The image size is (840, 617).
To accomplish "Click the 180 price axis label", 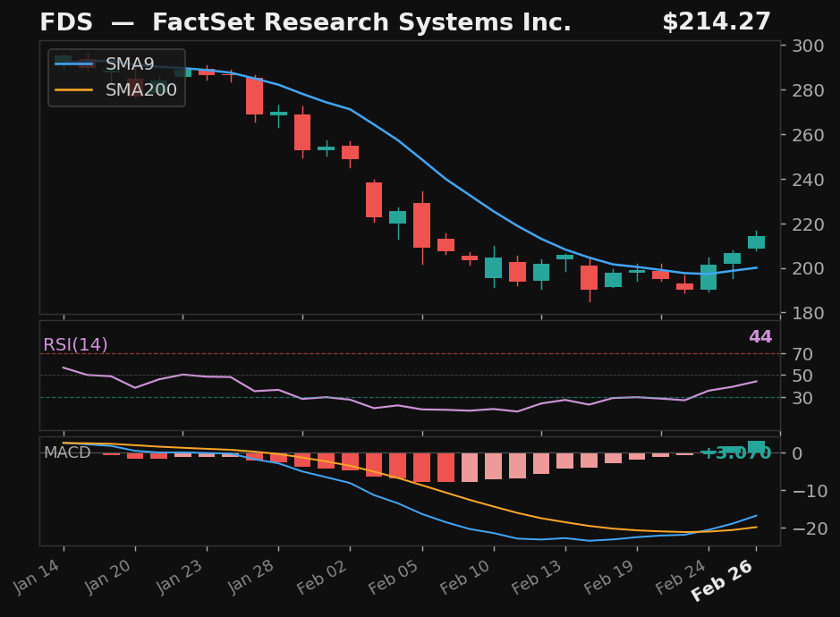I will (808, 313).
